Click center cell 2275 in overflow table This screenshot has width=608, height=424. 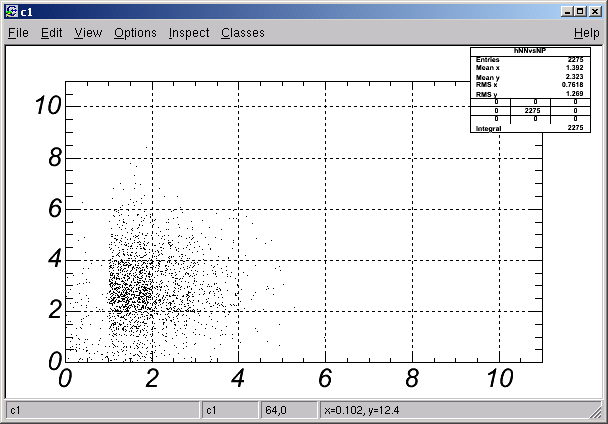pyautogui.click(x=532, y=111)
